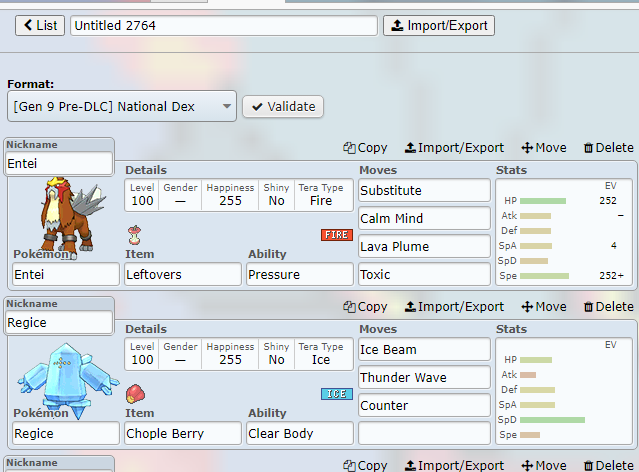639x472 pixels.
Task: Edit the Clear Body ability field
Action: click(x=300, y=433)
